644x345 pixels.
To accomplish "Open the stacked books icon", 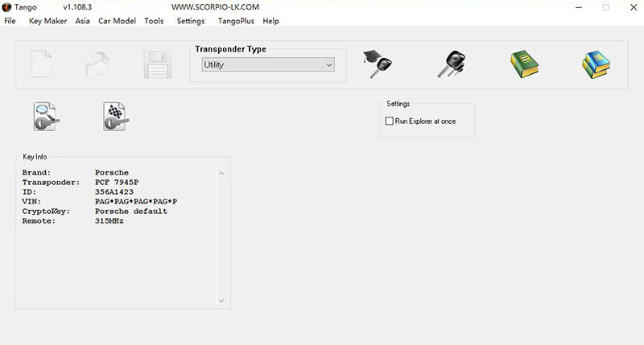I will 596,64.
